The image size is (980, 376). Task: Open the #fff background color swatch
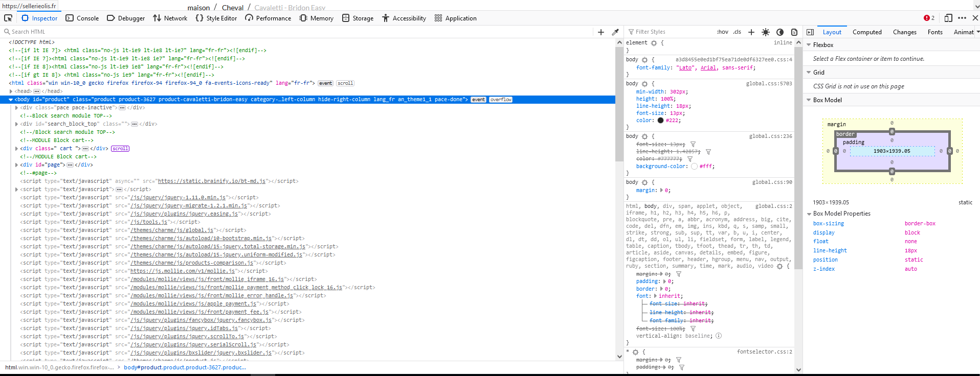pyautogui.click(x=694, y=167)
